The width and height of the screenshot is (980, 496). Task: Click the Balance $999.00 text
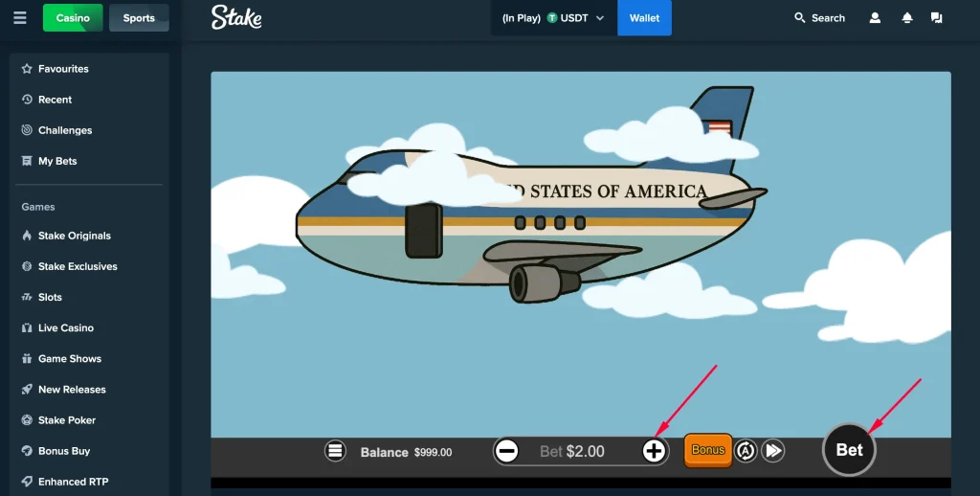(x=406, y=452)
